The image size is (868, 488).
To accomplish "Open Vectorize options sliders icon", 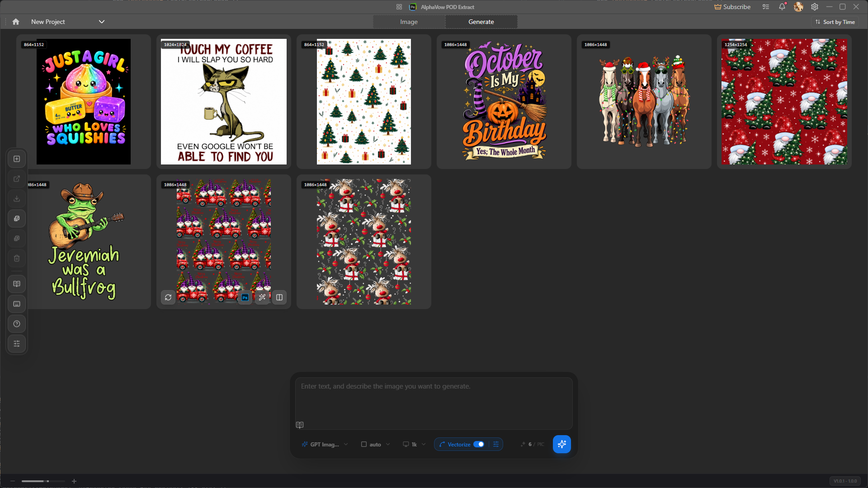I will click(496, 445).
